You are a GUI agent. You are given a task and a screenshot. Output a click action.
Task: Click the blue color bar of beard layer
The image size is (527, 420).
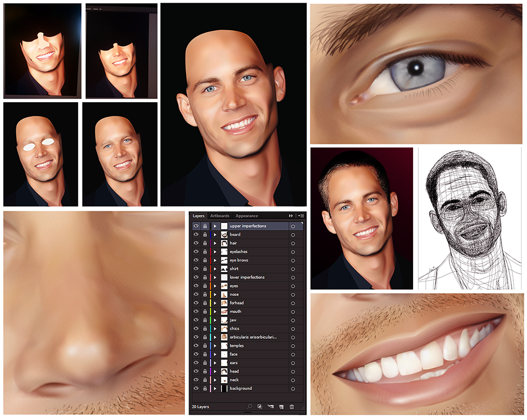click(210, 235)
